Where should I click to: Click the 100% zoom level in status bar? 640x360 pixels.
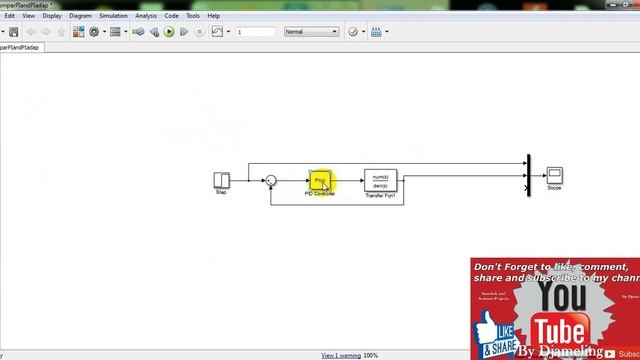click(371, 356)
